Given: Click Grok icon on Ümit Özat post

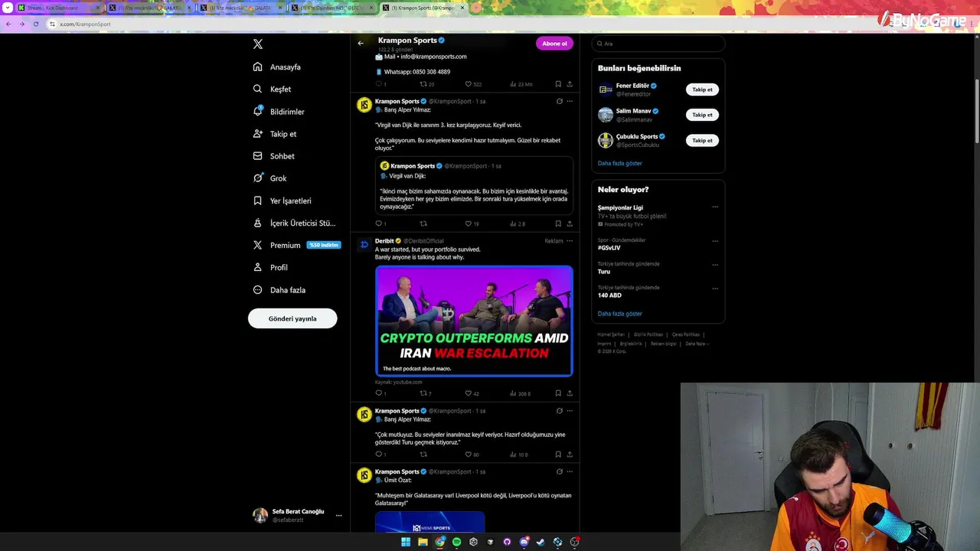Looking at the screenshot, I should 559,472.
